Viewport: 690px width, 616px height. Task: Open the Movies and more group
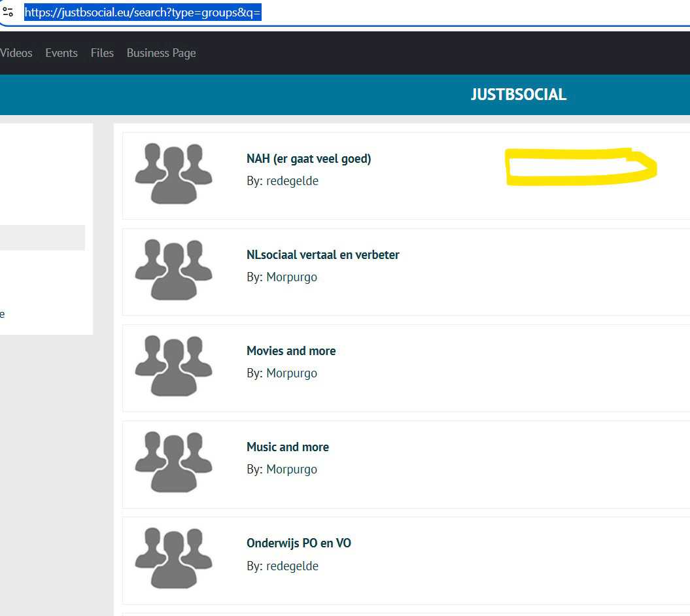point(291,351)
